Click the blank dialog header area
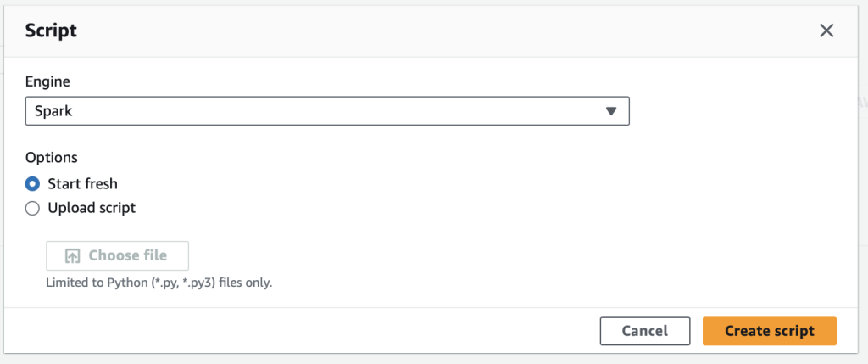This screenshot has width=868, height=364. (x=424, y=31)
